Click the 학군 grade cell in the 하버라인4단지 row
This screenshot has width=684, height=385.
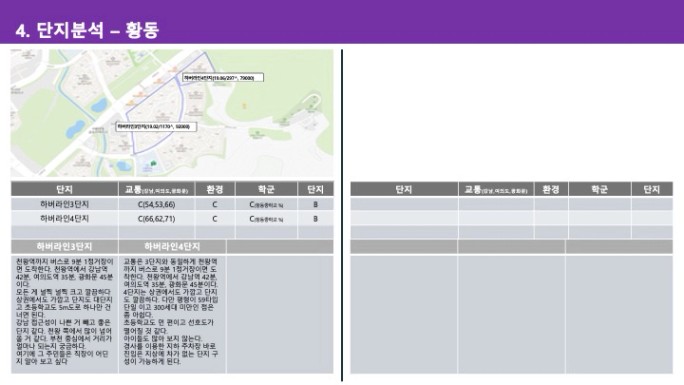266,218
